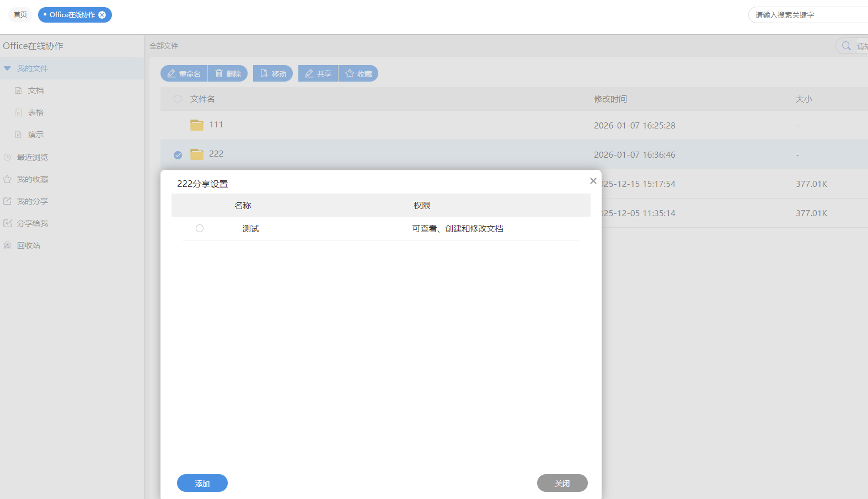Click the modification time 2026-01-07 16:25:28
This screenshot has width=868, height=499.
635,126
